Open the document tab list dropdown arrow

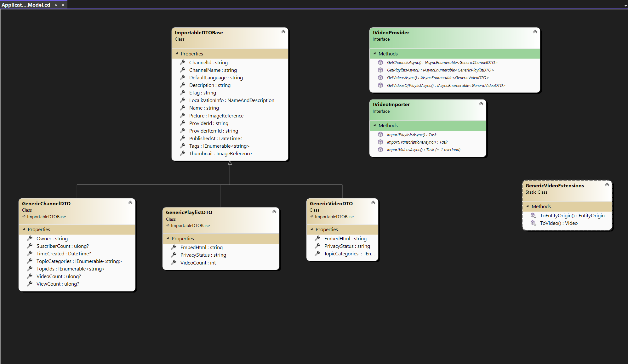coord(625,6)
